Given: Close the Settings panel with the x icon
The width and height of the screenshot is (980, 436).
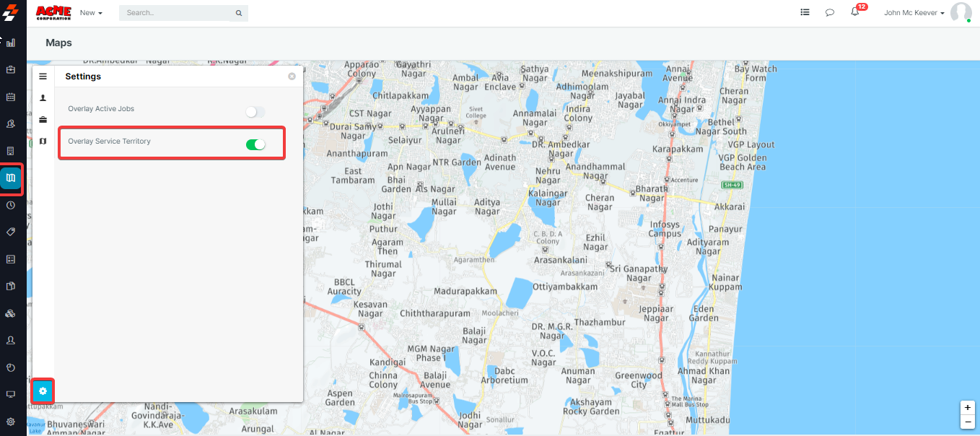Looking at the screenshot, I should [292, 76].
